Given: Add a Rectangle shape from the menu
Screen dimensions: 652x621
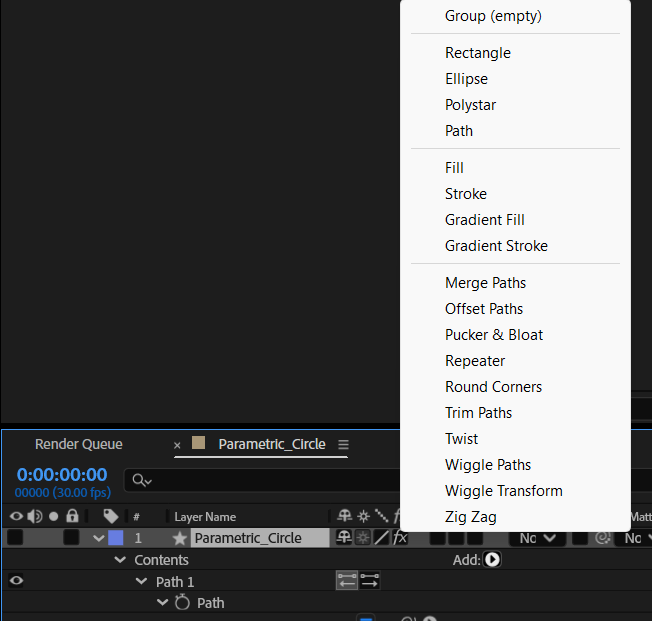Looking at the screenshot, I should 478,53.
